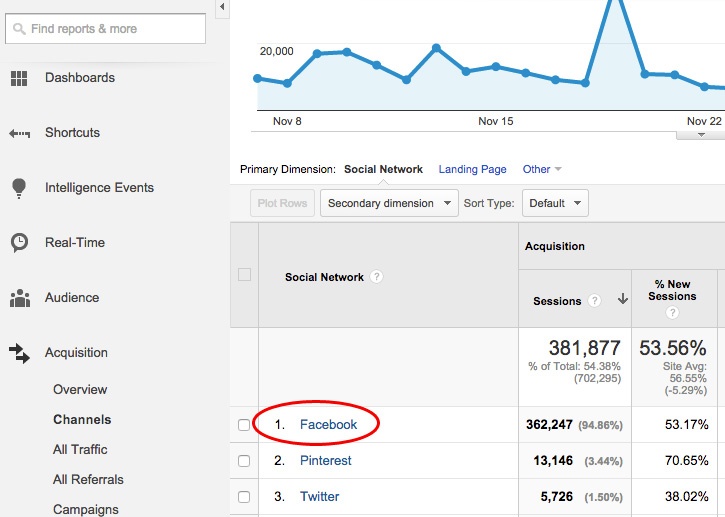Click the Sessions column help icon
This screenshot has height=517, width=725.
pyautogui.click(x=595, y=300)
